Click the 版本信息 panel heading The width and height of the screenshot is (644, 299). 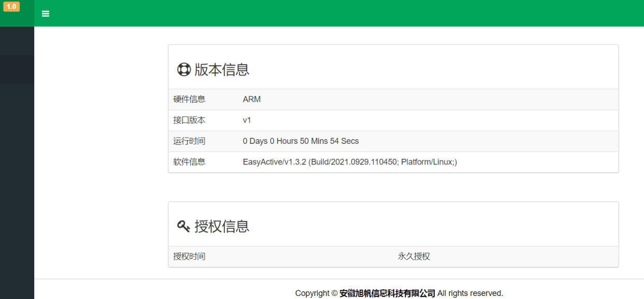pos(222,69)
